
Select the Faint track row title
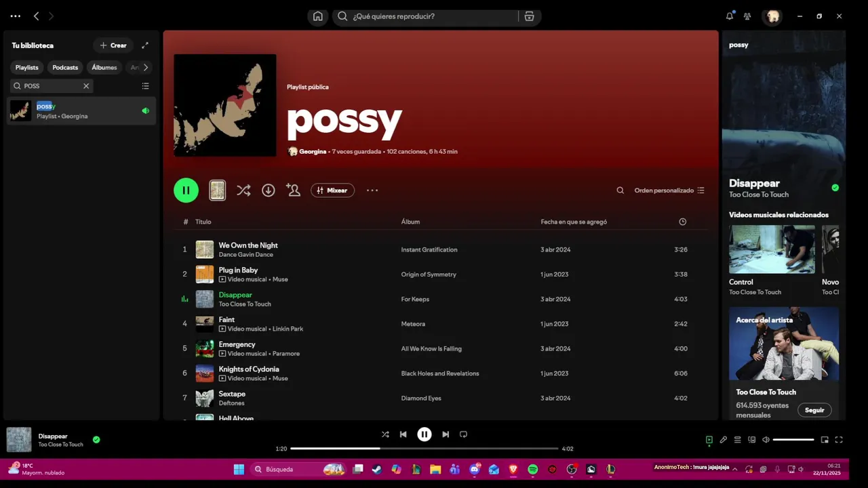226,319
